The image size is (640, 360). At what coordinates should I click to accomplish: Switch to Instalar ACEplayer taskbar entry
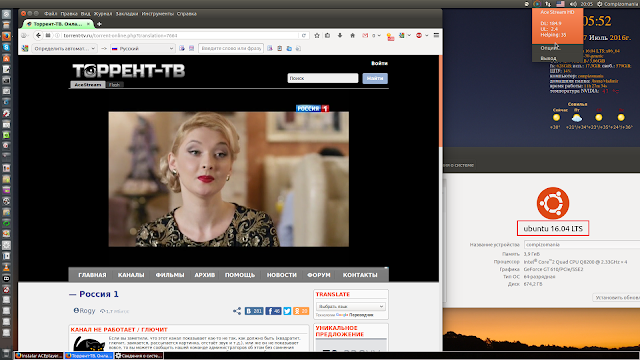[39, 356]
